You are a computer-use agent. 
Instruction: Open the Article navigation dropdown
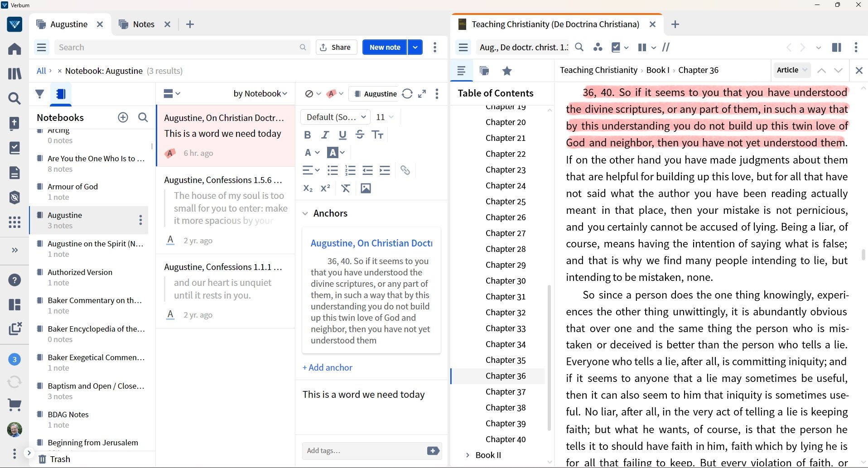click(792, 70)
